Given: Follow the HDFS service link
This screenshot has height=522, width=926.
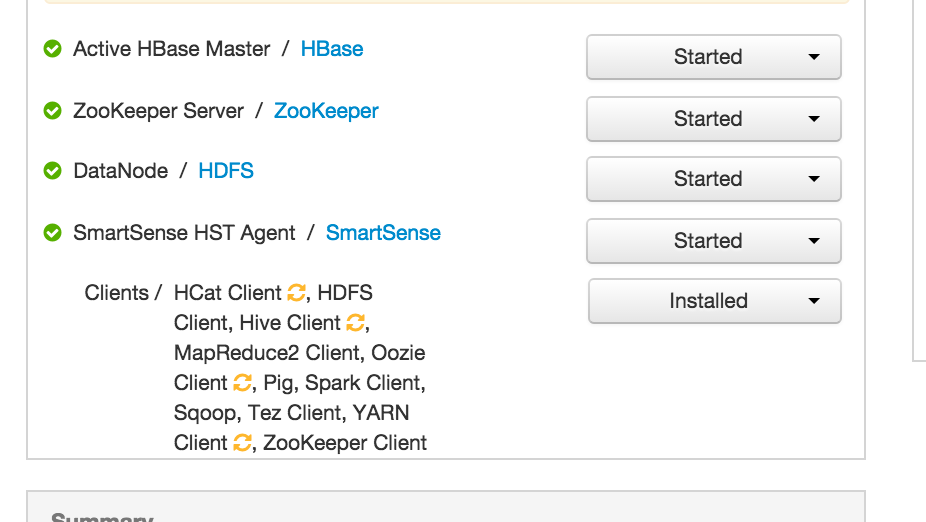Looking at the screenshot, I should 226,171.
